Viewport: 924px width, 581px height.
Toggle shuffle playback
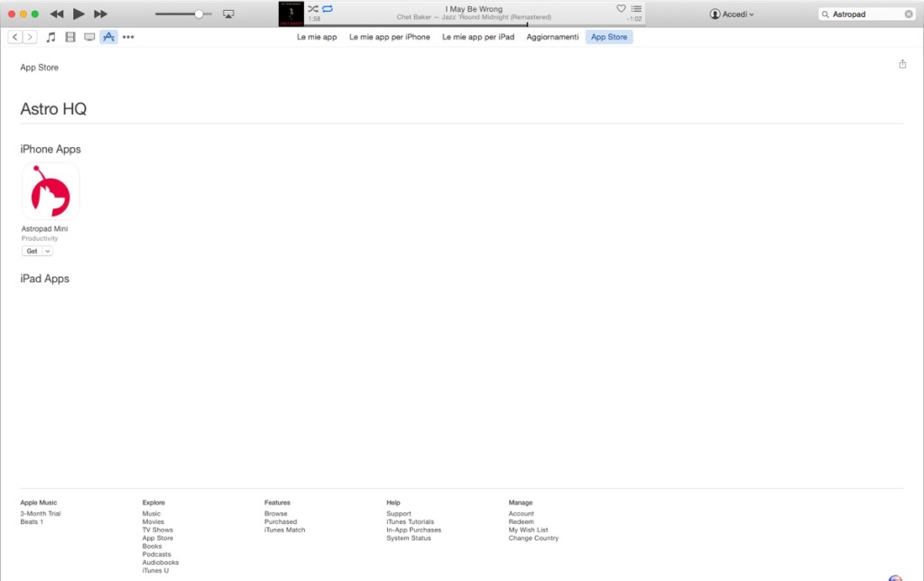coord(313,9)
